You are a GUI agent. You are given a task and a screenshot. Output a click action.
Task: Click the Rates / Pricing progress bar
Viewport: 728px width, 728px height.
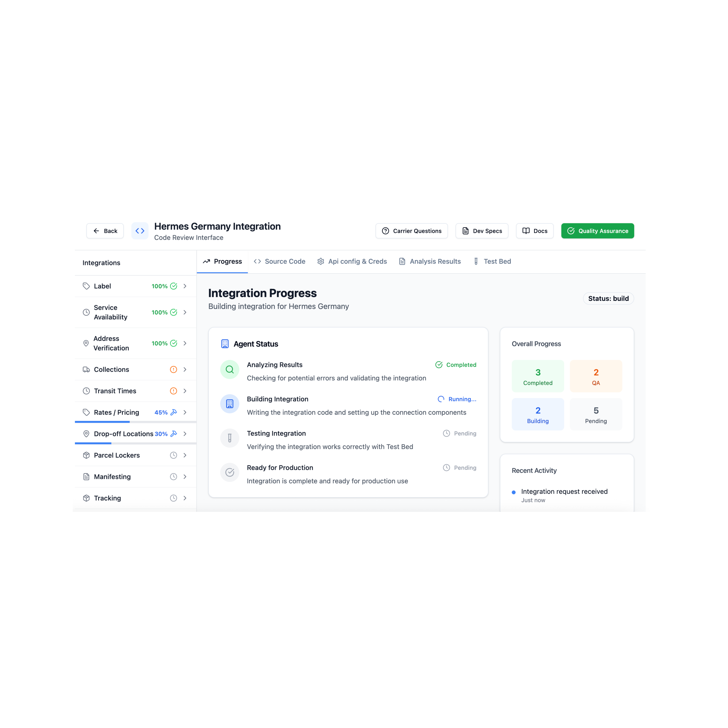point(136,422)
